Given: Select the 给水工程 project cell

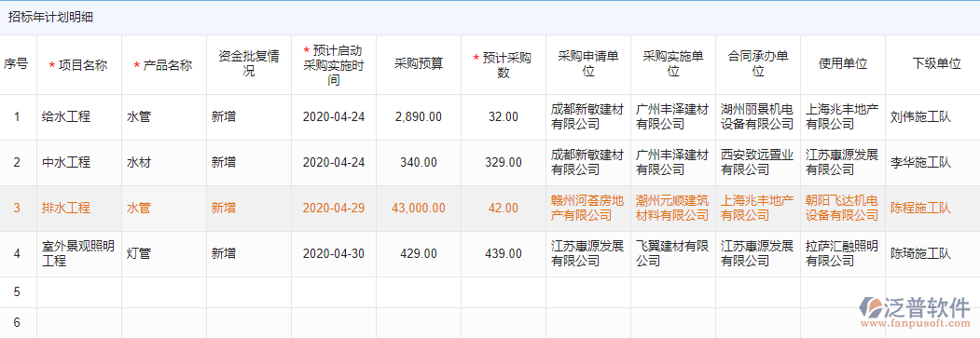Looking at the screenshot, I should coord(79,117).
